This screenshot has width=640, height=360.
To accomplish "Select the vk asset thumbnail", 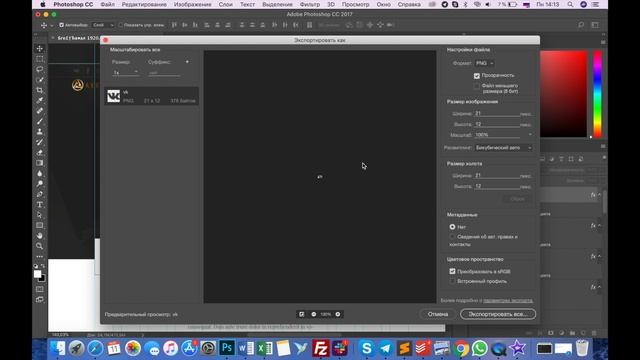I will 113,96.
